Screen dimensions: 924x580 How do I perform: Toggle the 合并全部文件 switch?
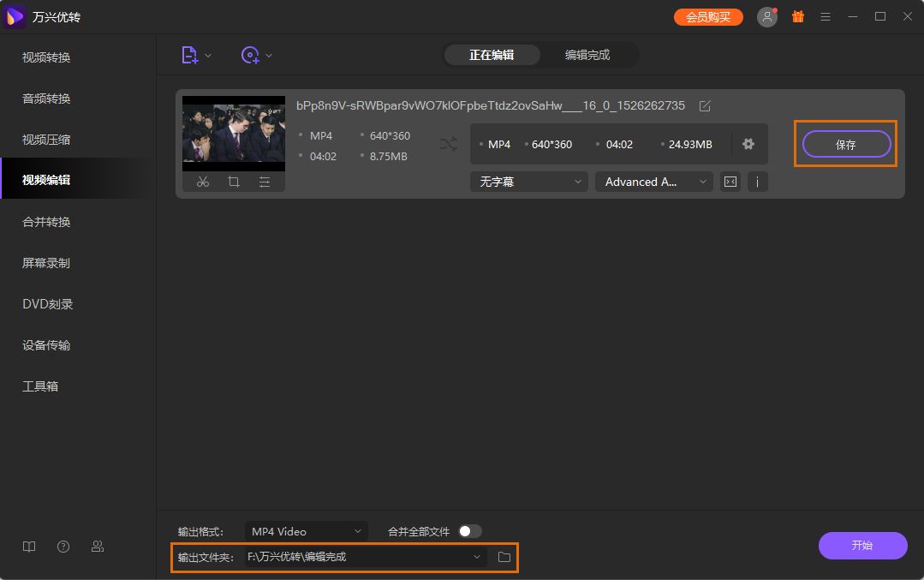point(469,532)
